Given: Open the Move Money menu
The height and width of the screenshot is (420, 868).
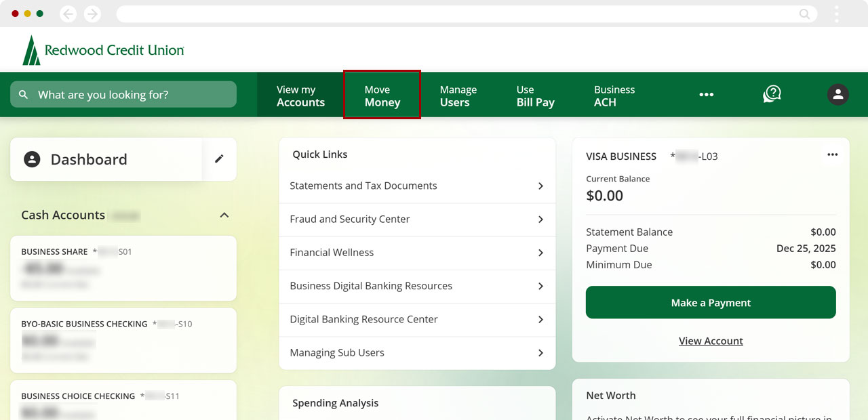Looking at the screenshot, I should (x=382, y=96).
